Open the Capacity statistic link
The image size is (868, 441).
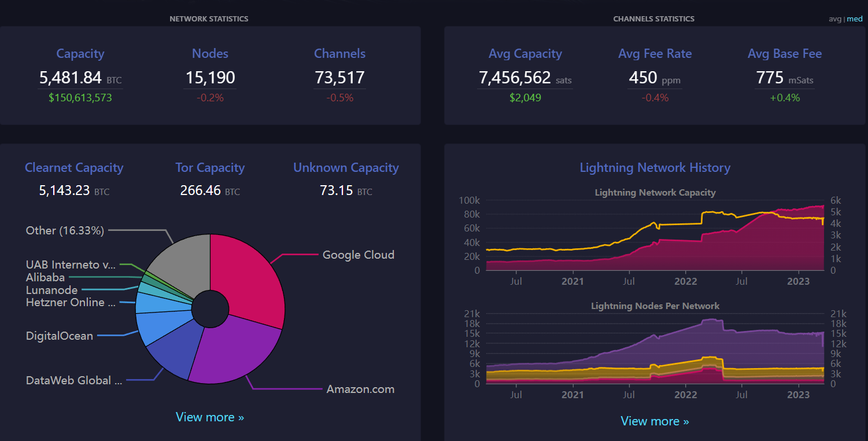80,54
